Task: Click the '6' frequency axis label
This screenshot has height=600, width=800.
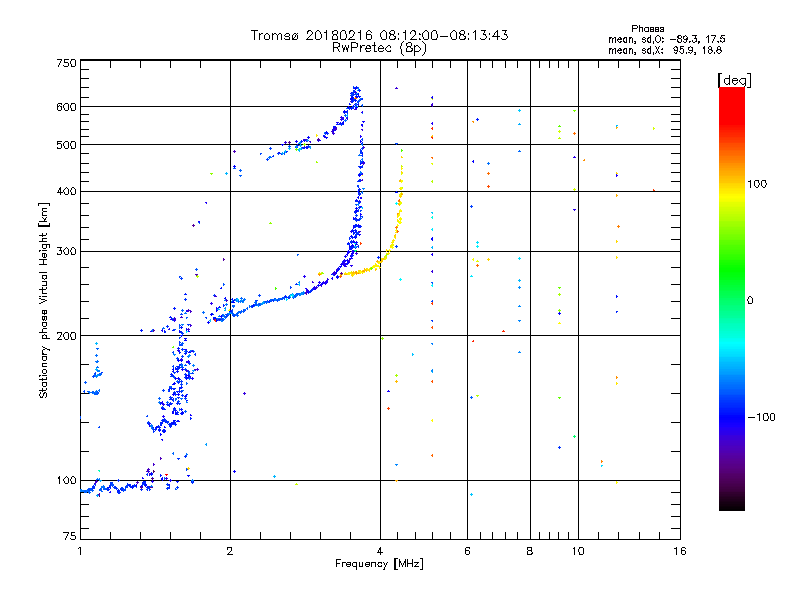Action: click(467, 551)
